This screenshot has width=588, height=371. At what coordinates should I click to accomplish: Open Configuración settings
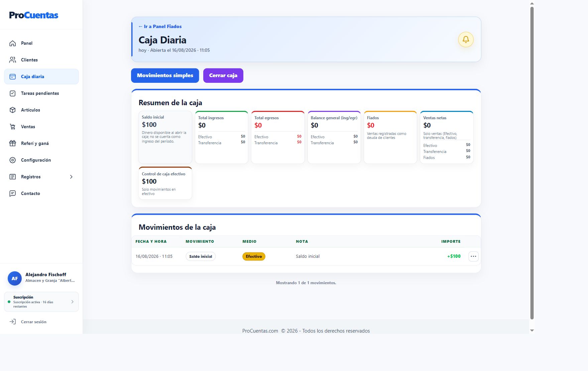[41, 160]
